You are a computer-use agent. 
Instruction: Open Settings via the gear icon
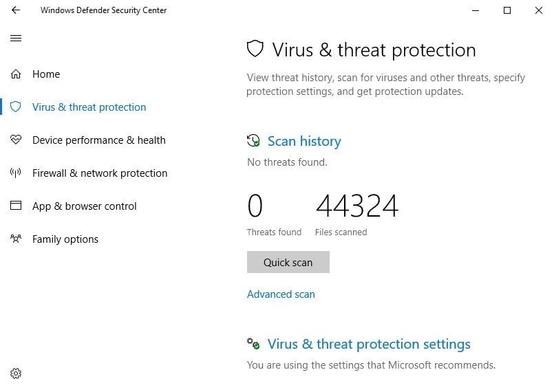[x=16, y=373]
